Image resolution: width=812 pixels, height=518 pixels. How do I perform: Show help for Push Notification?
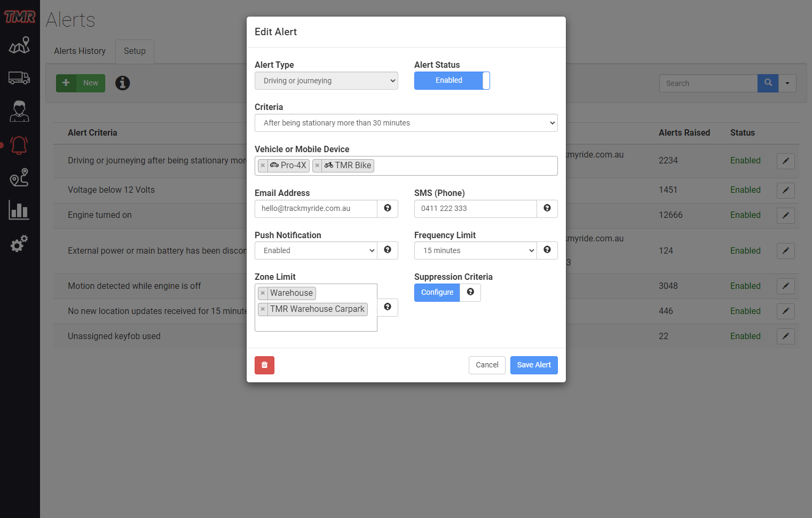coord(388,250)
